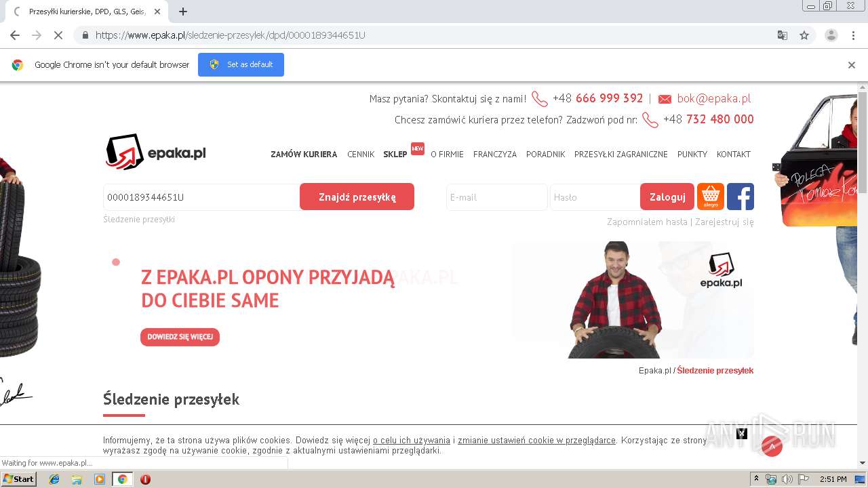This screenshot has height=488, width=868.
Task: Bookmark this page with the star icon
Action: click(804, 35)
